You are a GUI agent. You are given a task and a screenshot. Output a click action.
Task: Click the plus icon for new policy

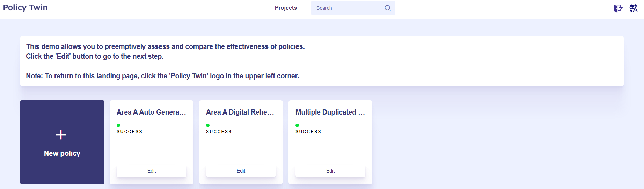click(x=61, y=135)
